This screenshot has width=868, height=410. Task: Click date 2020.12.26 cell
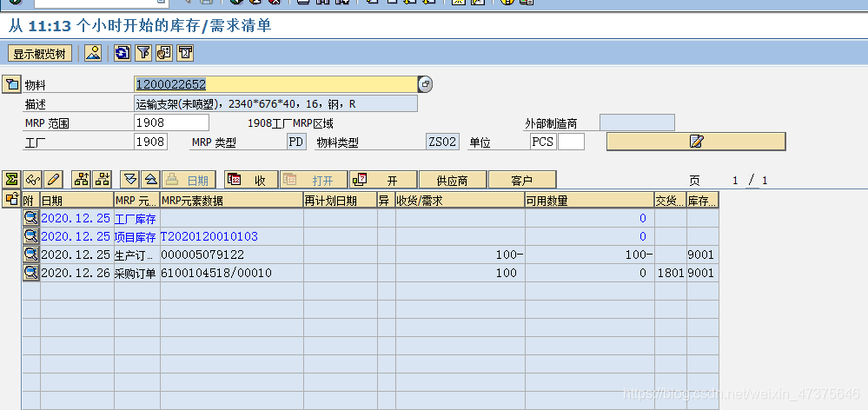tap(76, 273)
